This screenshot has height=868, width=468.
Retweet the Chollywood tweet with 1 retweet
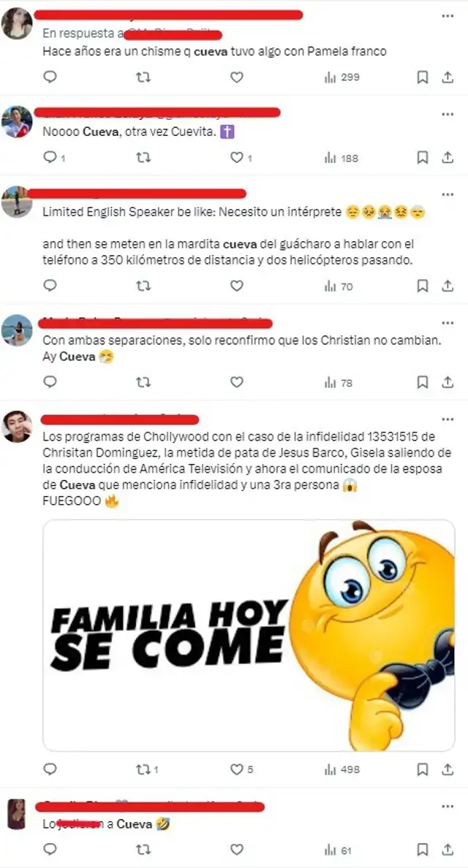click(x=148, y=769)
